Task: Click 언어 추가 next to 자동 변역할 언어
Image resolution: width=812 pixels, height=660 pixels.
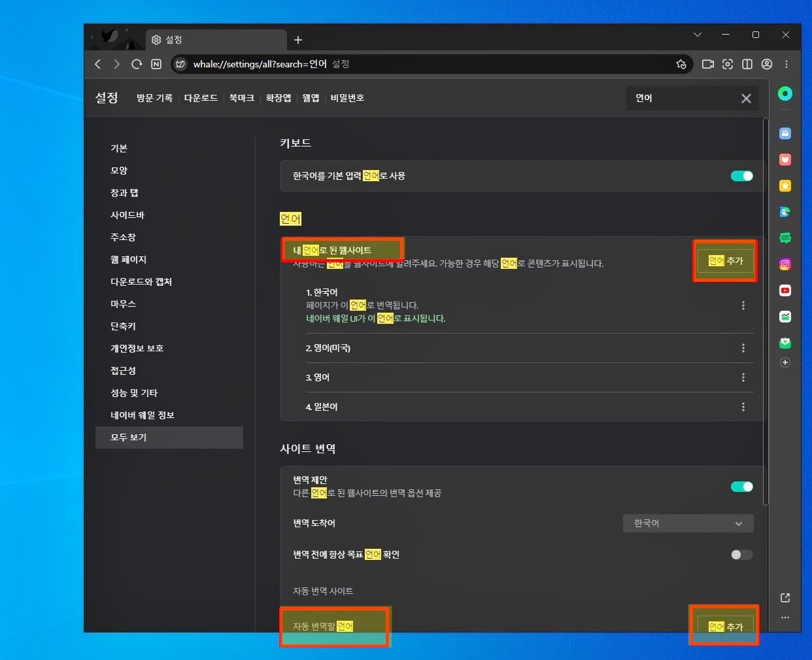Action: 726,626
